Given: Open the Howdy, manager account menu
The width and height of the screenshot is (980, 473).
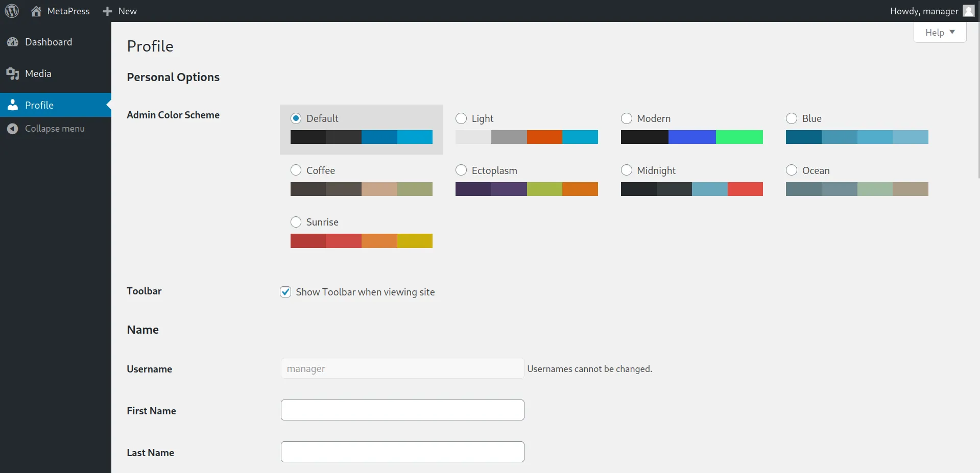Looking at the screenshot, I should [924, 10].
